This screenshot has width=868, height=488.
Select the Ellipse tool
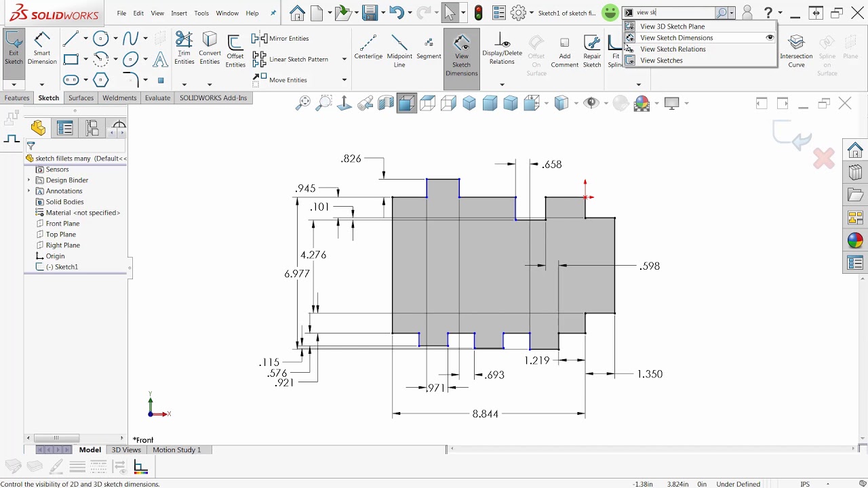[x=131, y=60]
